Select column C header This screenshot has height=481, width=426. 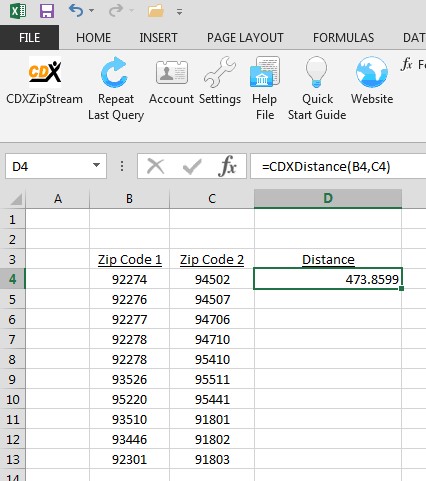pos(212,199)
